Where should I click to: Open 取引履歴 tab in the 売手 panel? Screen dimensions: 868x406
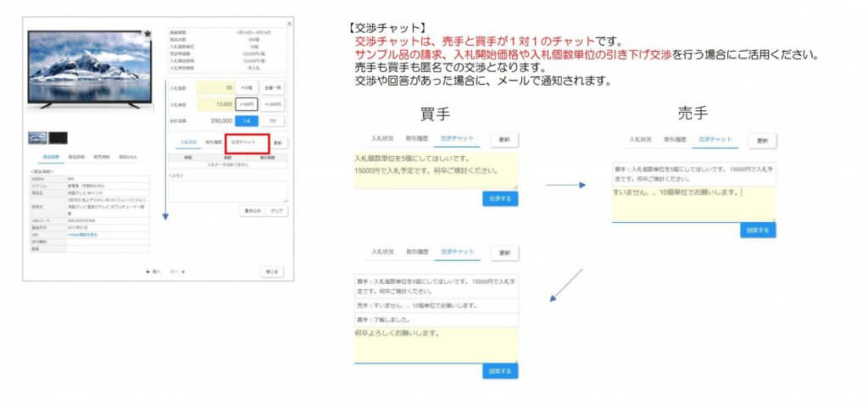point(675,140)
